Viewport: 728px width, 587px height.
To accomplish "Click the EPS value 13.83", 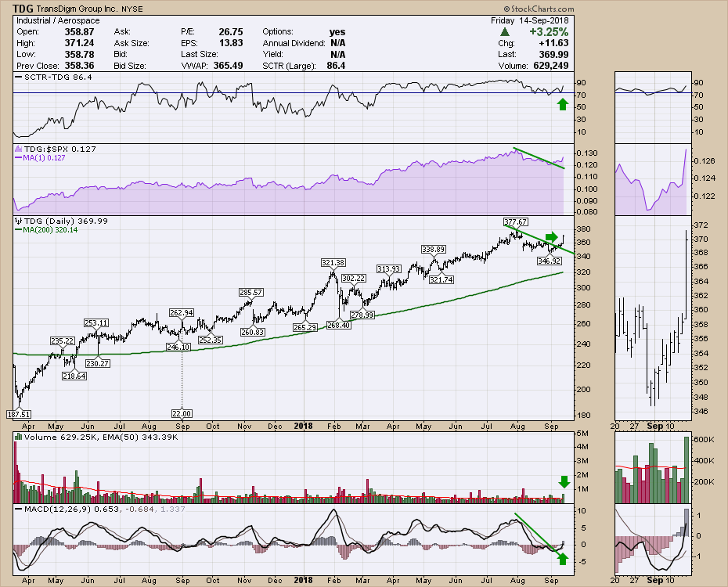I will click(231, 43).
